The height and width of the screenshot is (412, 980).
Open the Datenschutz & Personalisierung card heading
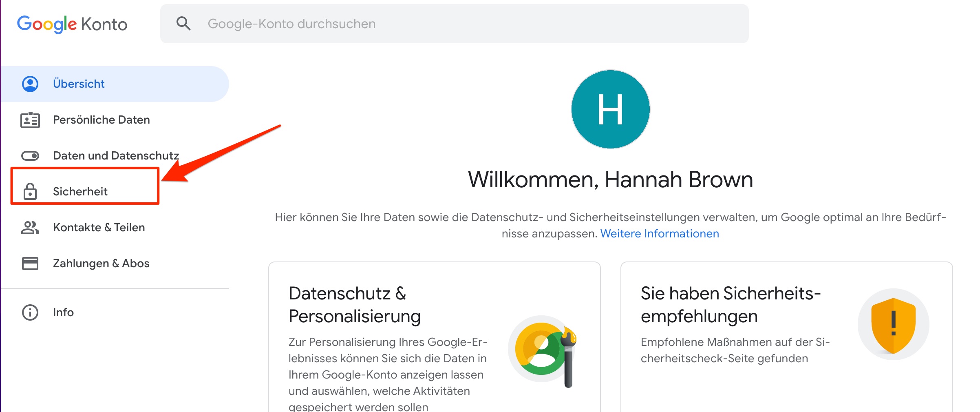355,305
